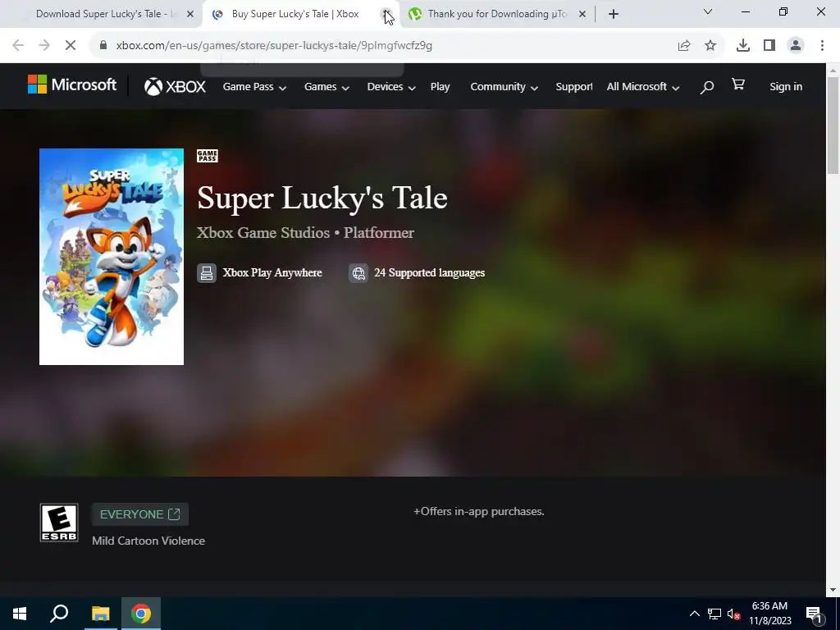Viewport: 840px width, 630px height.
Task: Go back to previous page
Action: (18, 46)
